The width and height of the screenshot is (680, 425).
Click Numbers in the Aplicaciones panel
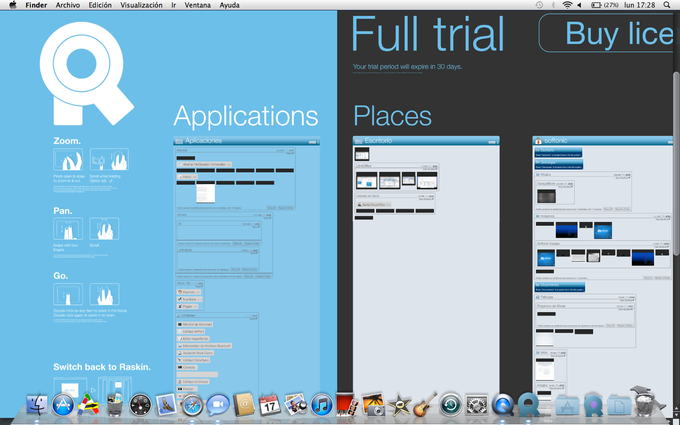pyautogui.click(x=190, y=299)
